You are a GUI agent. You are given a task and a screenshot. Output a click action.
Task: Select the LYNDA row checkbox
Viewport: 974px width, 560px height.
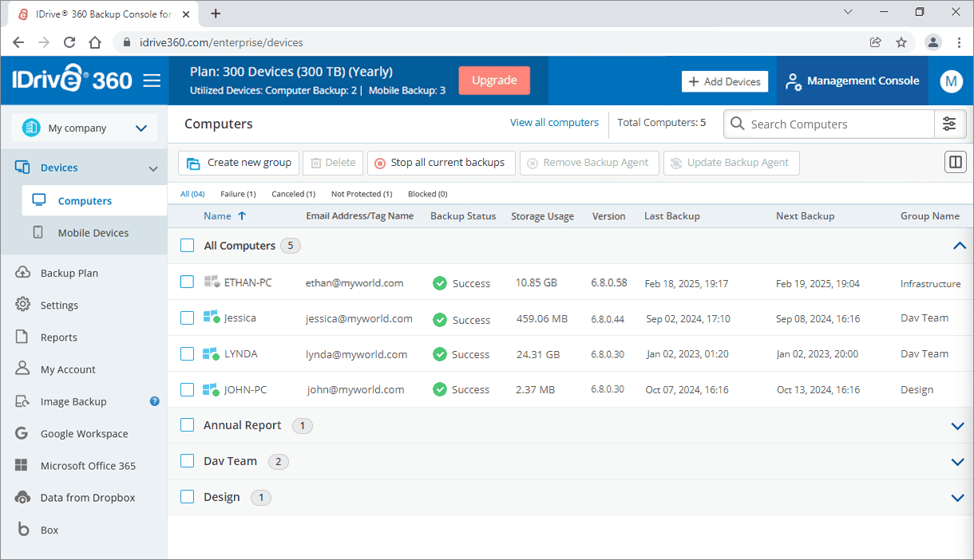pos(187,353)
